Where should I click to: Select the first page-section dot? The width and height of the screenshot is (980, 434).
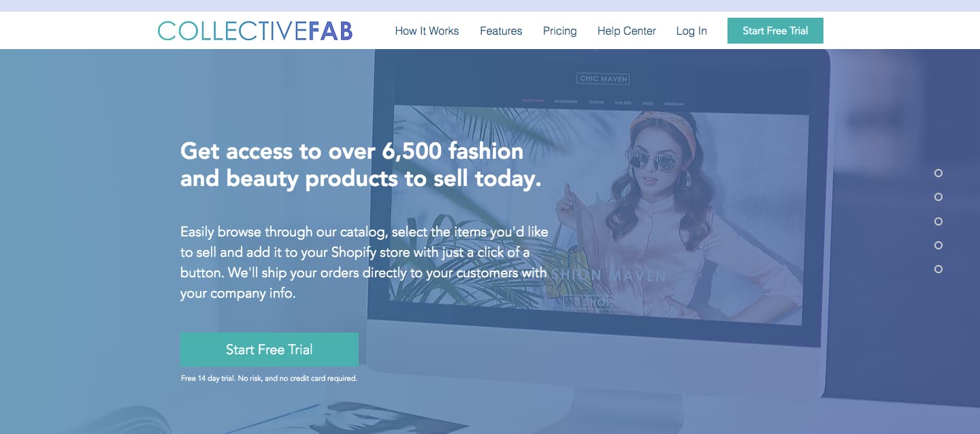tap(938, 173)
